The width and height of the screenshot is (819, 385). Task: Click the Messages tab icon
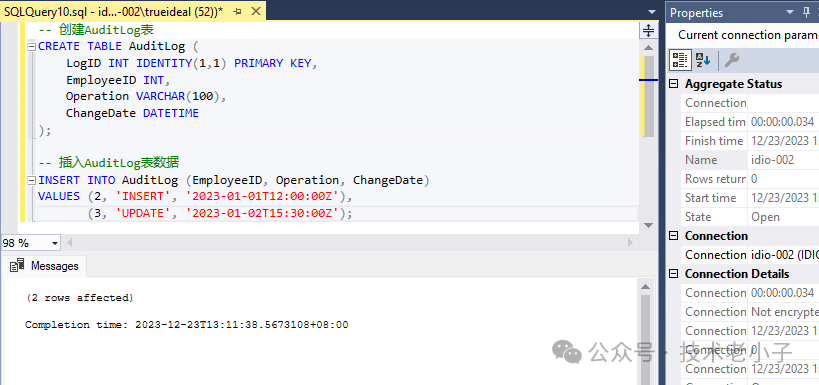17,265
